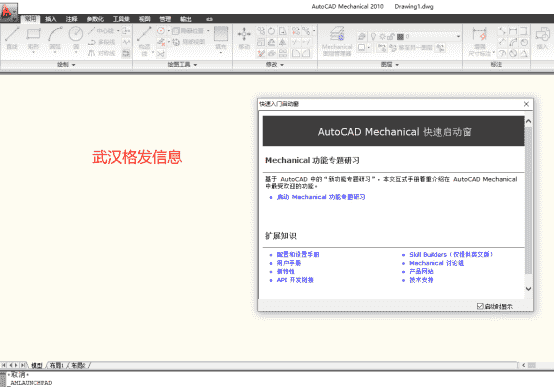The image size is (554, 387).
Task: Select the Circle (圆) tool
Action: 76,39
